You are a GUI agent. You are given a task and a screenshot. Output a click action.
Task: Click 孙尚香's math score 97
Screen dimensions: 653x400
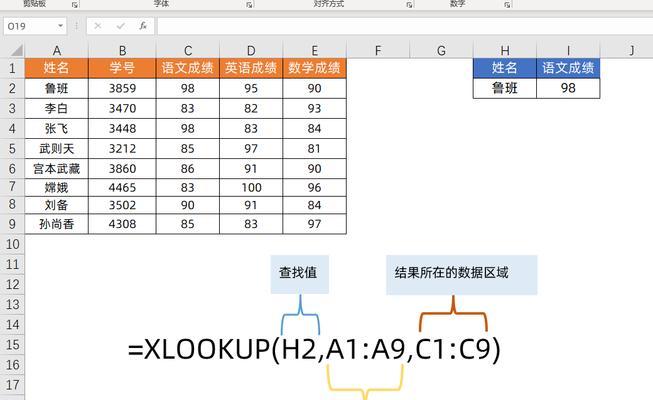click(314, 224)
